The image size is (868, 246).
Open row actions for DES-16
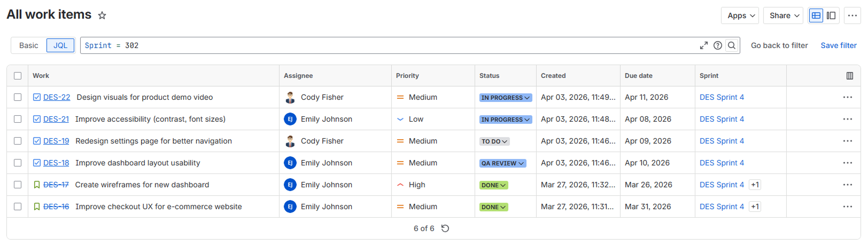[848, 207]
